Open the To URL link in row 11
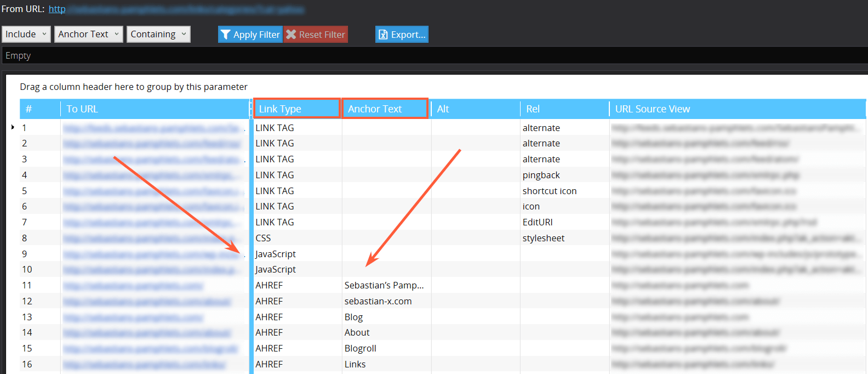868x374 pixels. pyautogui.click(x=133, y=285)
